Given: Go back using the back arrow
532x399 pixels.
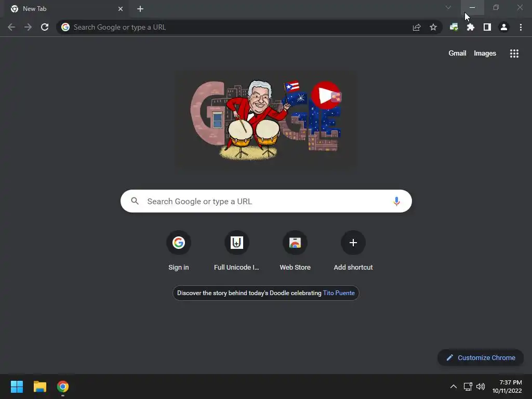Looking at the screenshot, I should pyautogui.click(x=11, y=27).
